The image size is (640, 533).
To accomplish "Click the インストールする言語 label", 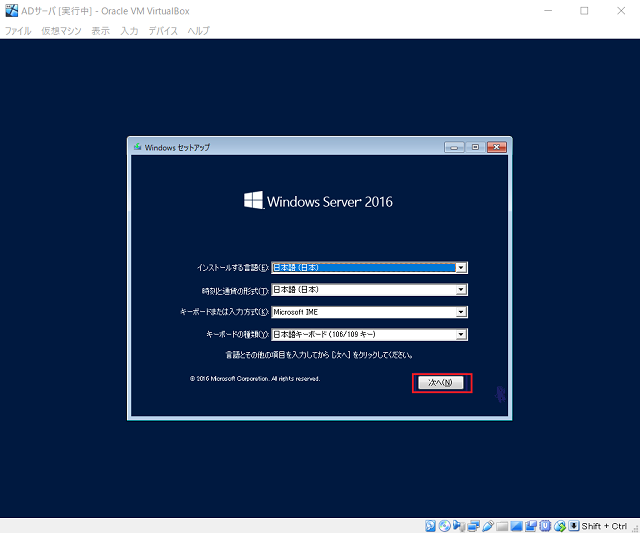I will click(233, 268).
